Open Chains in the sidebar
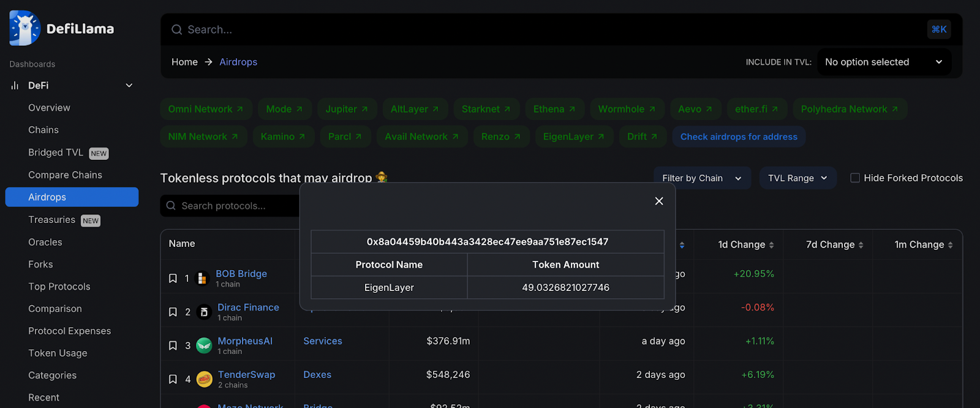The width and height of the screenshot is (980, 408). 43,130
